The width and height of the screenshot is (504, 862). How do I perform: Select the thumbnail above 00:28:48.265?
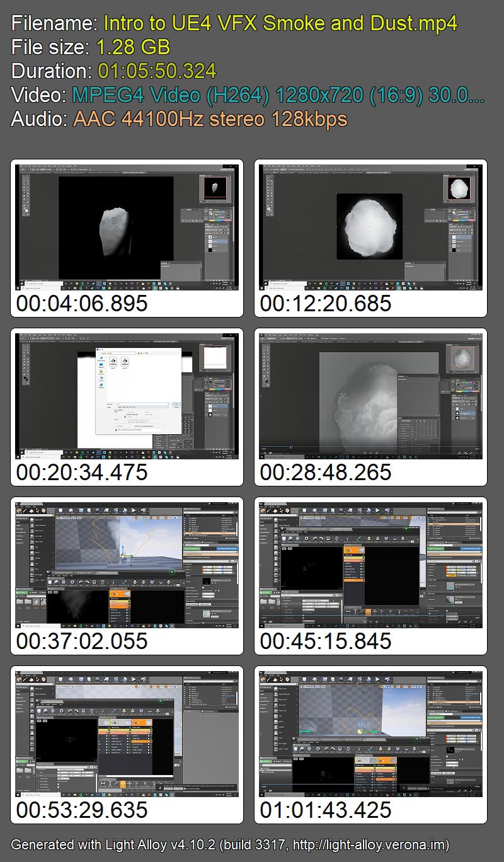click(370, 396)
